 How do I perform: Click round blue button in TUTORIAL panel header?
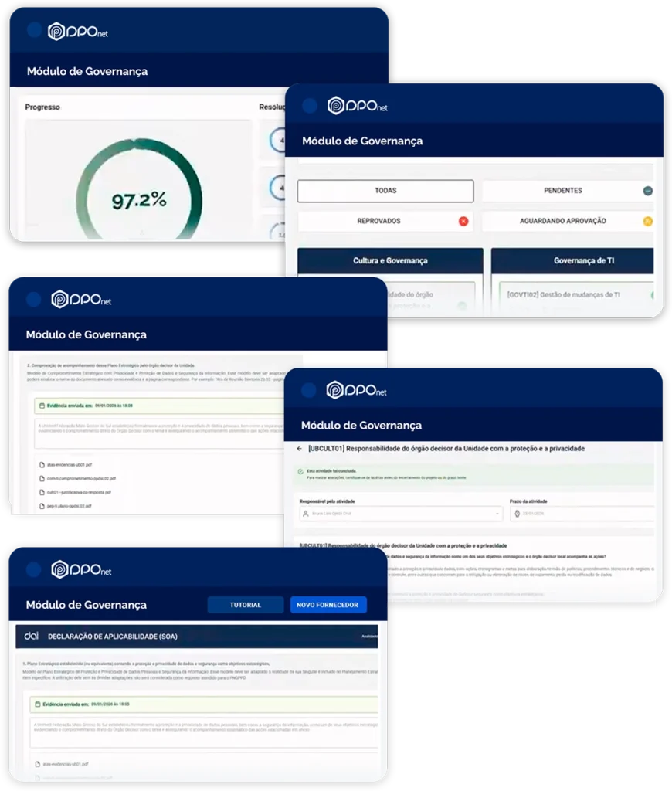click(x=34, y=569)
